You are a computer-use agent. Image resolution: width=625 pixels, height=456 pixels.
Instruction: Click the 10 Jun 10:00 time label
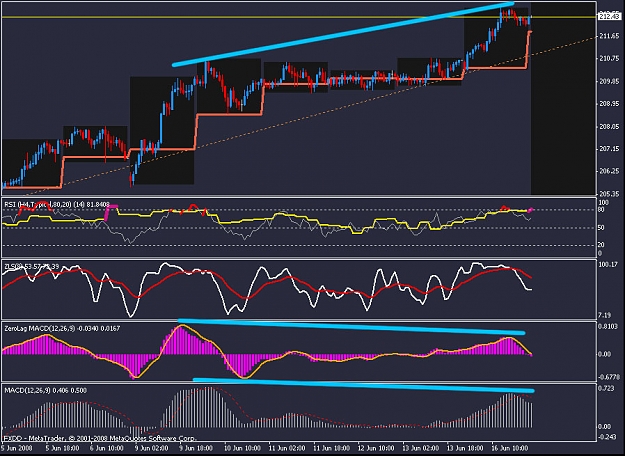(242, 448)
